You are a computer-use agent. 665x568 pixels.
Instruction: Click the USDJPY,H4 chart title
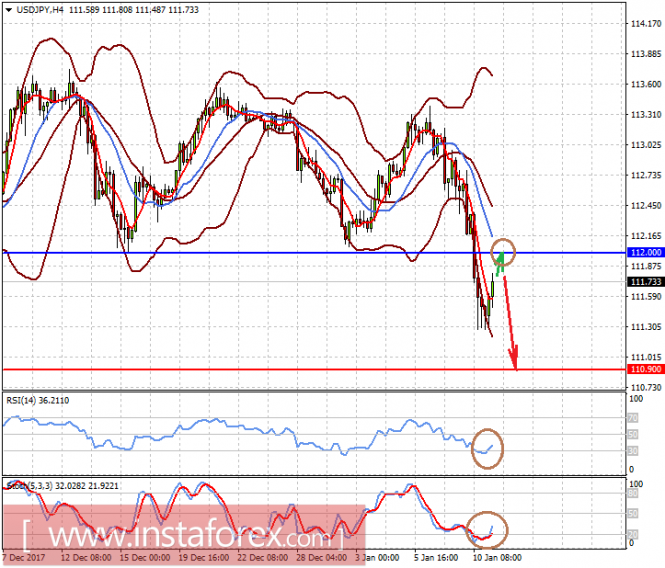(40, 9)
